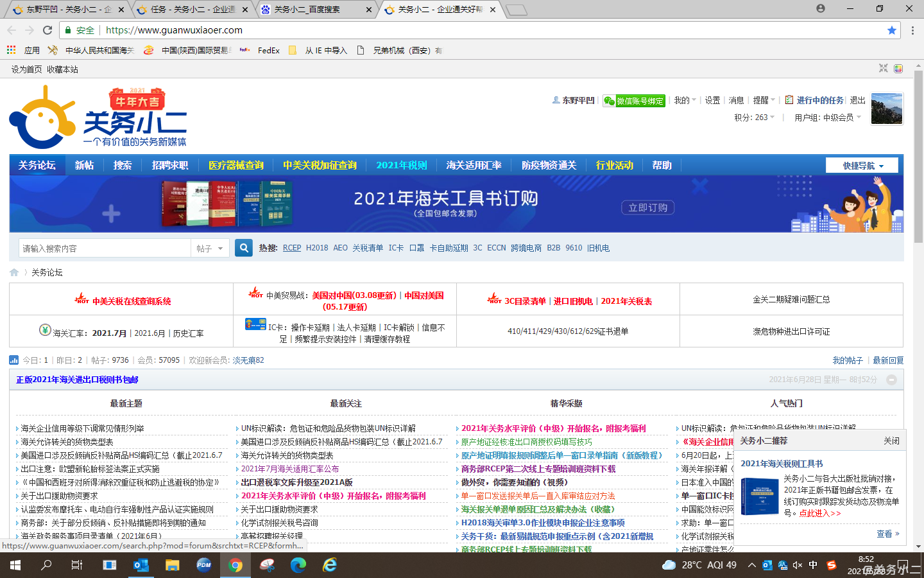The image size is (924, 578).
Task: Click the blue search magnifier button
Action: [x=244, y=248]
